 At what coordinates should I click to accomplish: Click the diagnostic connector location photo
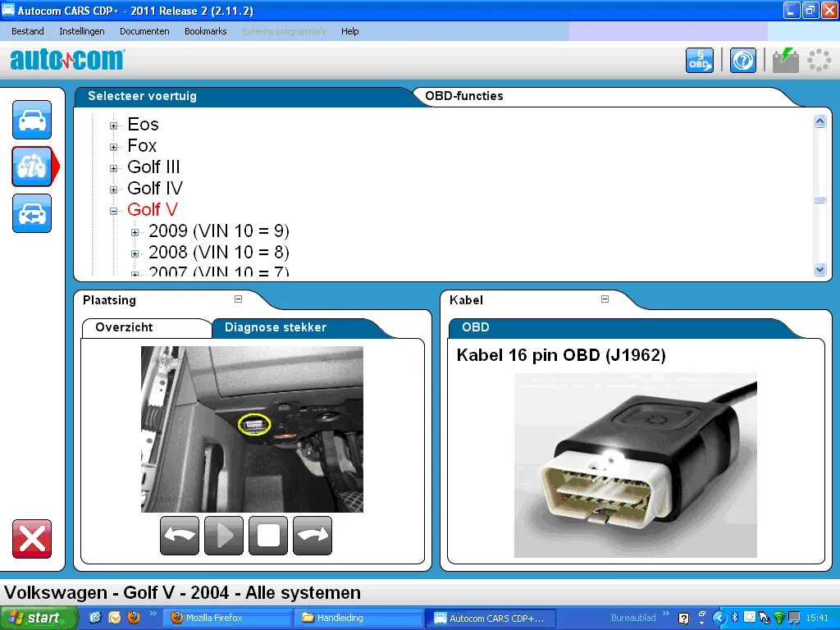252,429
